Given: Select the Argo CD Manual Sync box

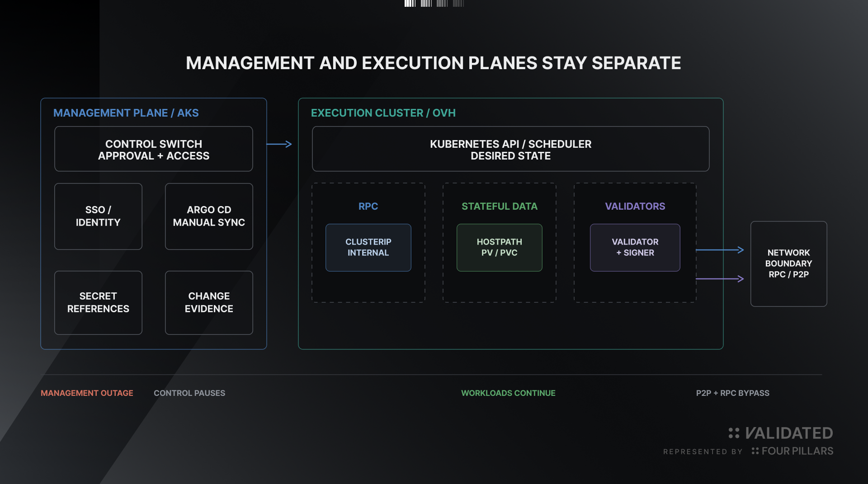Looking at the screenshot, I should pyautogui.click(x=209, y=216).
